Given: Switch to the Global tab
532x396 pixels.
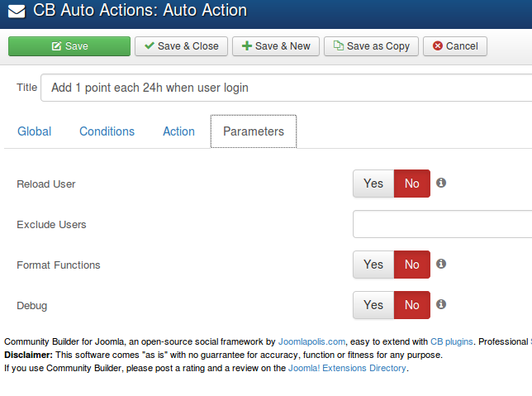Looking at the screenshot, I should coord(34,131).
